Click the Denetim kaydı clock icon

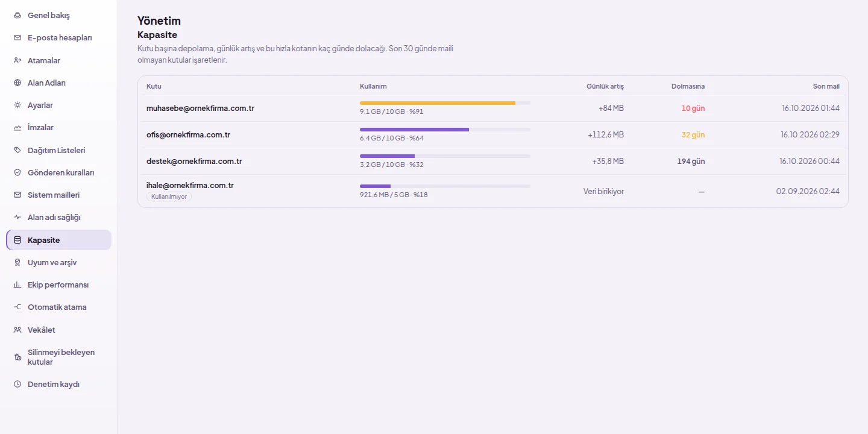[x=17, y=384]
